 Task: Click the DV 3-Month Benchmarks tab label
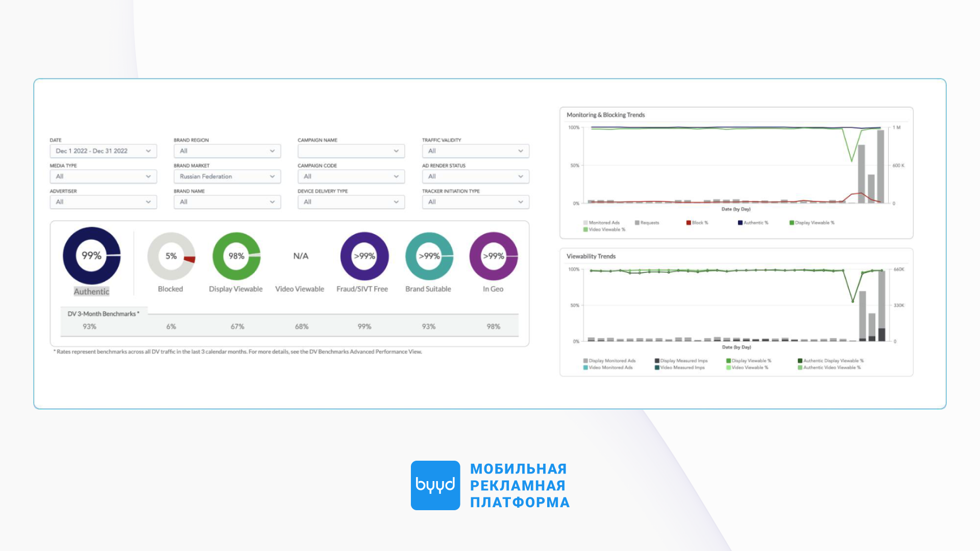[x=103, y=314]
